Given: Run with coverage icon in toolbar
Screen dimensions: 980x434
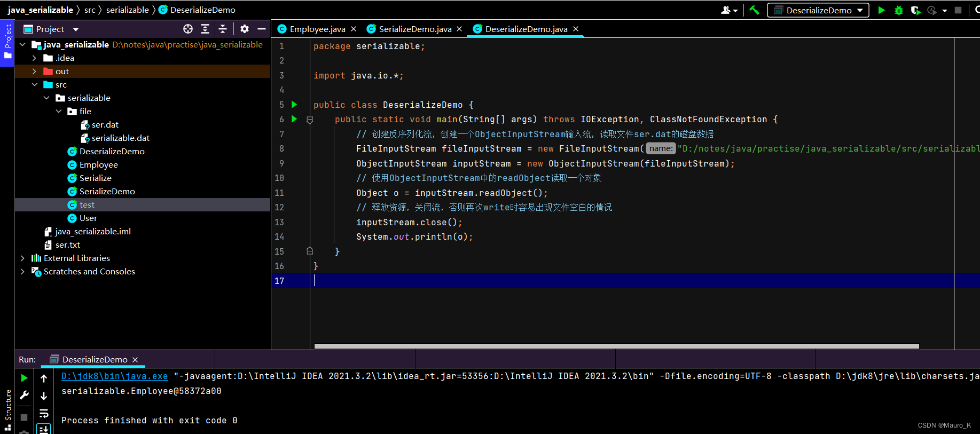Looking at the screenshot, I should click(915, 10).
